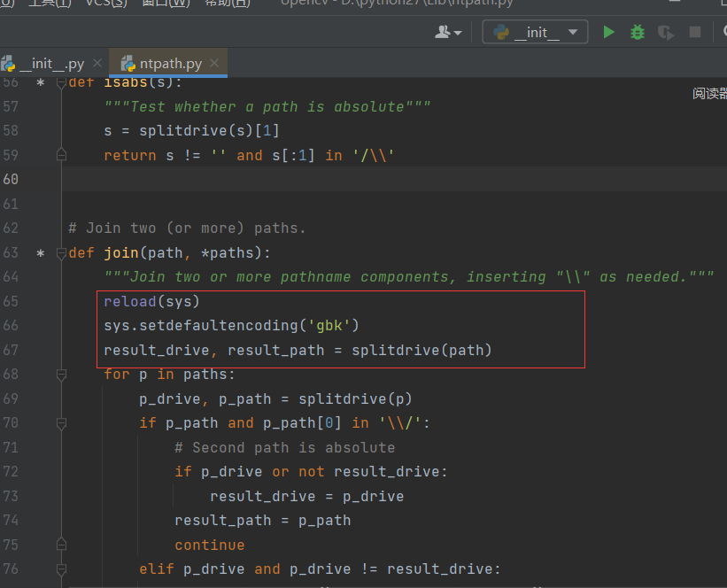Click line number 65 in the gutter
727x588 pixels.
[x=12, y=301]
